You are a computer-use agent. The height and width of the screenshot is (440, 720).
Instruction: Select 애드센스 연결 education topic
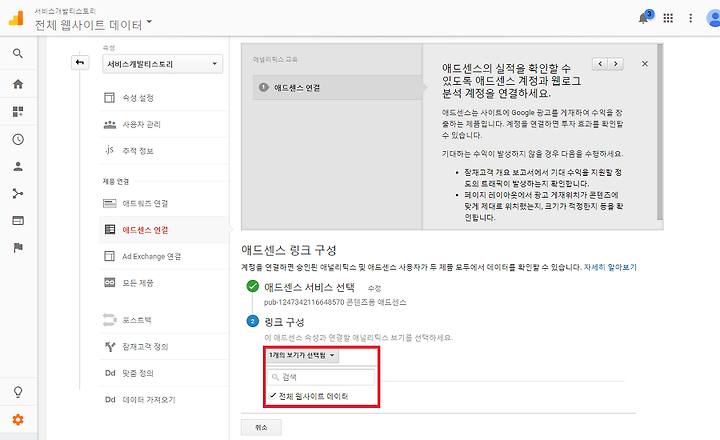point(337,88)
